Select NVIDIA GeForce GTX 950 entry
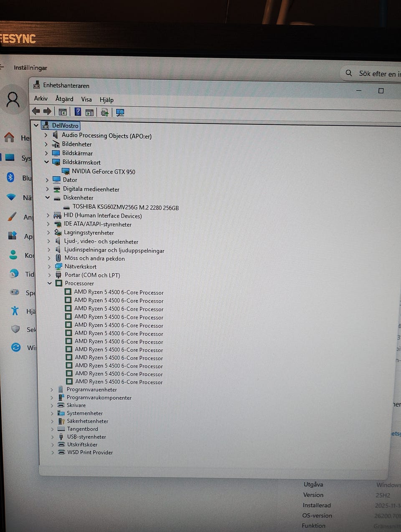The image size is (401, 532). (104, 171)
